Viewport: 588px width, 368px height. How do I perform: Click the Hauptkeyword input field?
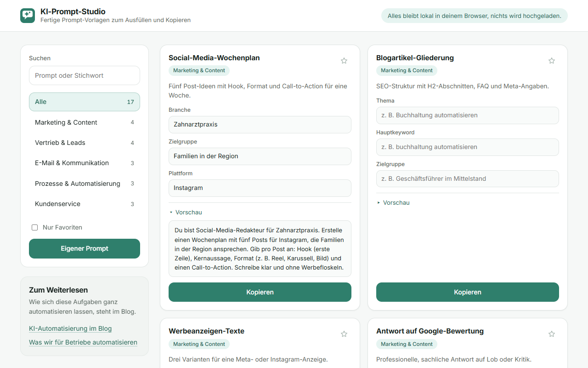pos(468,147)
